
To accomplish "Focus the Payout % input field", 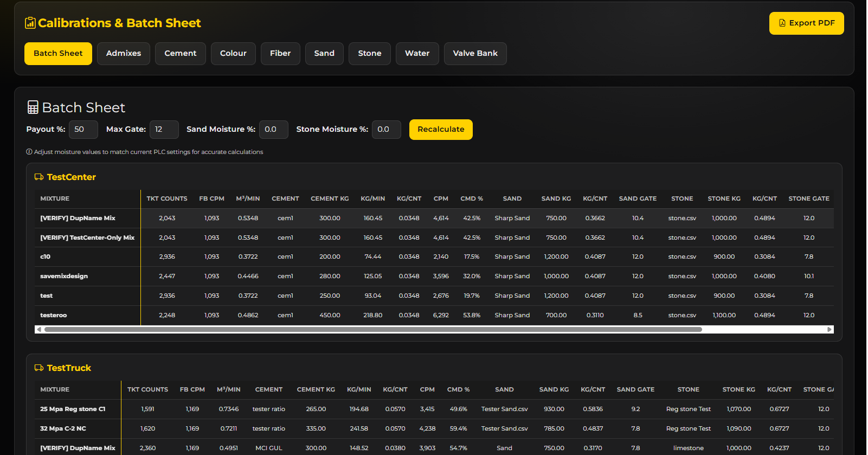I will coord(83,130).
